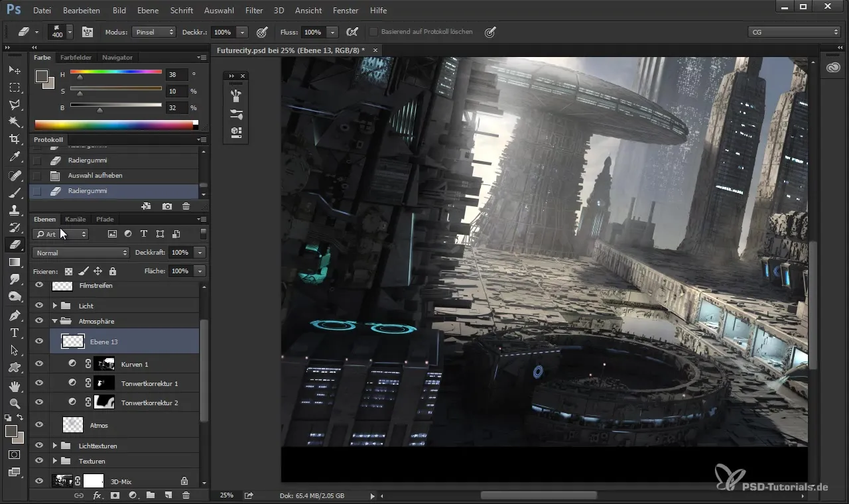Filter layers by type (T) icon
This screenshot has width=849, height=504.
click(x=144, y=234)
